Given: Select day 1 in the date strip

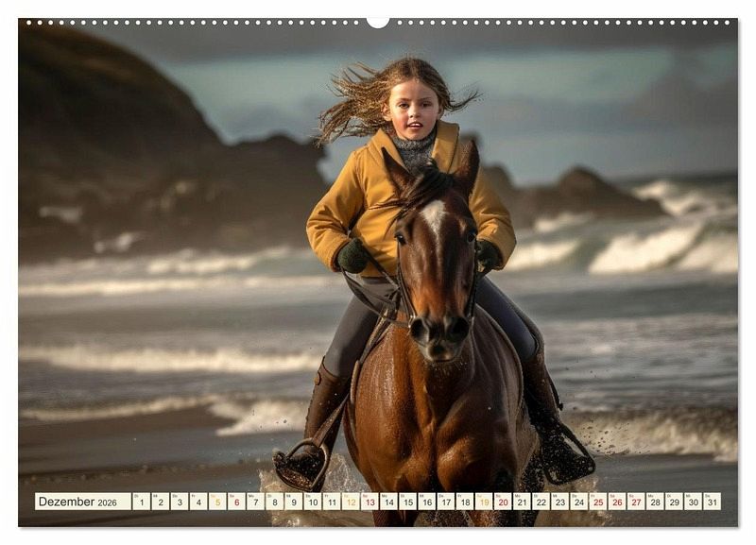Looking at the screenshot, I should pyautogui.click(x=141, y=502).
